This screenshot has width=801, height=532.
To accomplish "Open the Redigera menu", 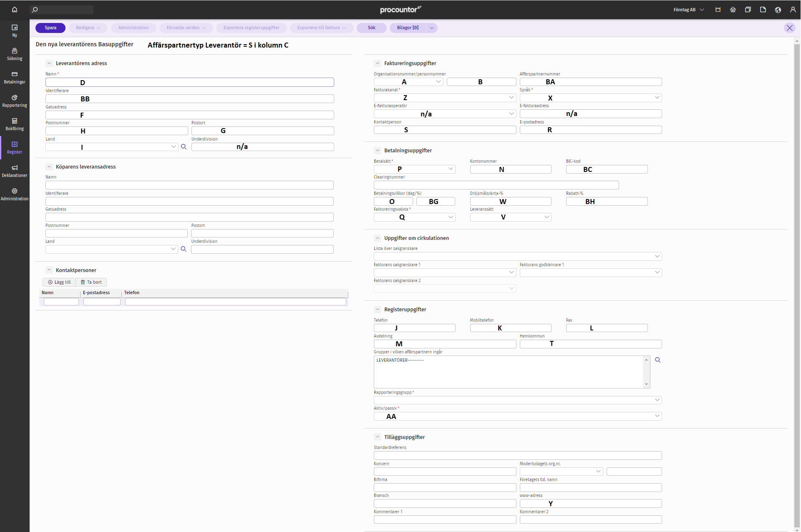I will point(88,28).
